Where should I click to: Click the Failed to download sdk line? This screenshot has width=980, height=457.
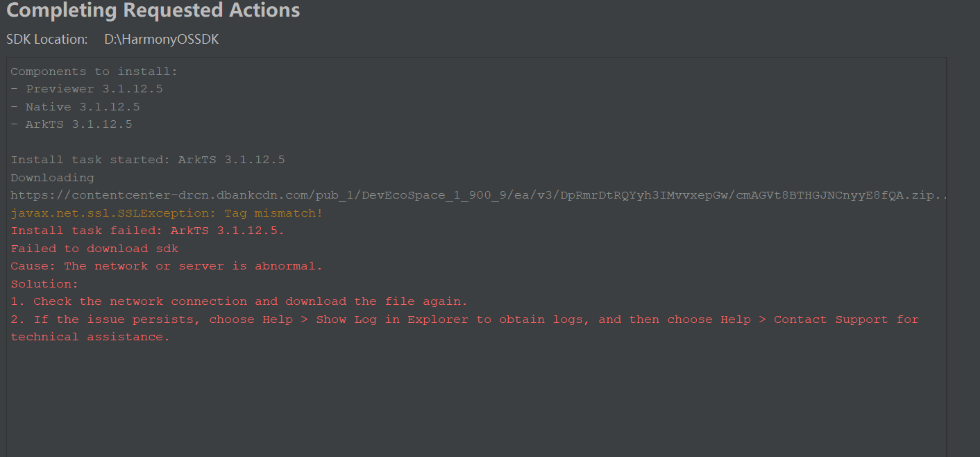[x=94, y=249]
